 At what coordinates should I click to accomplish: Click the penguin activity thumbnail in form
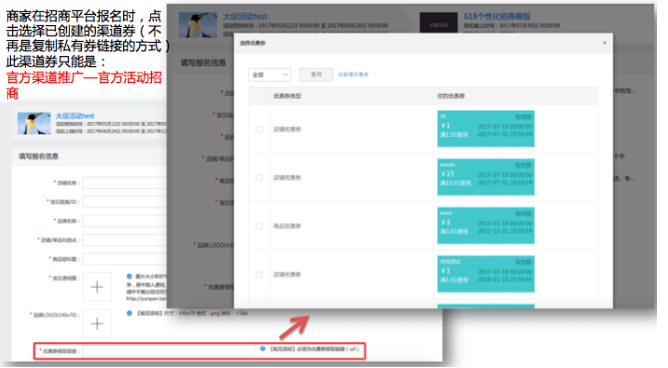34,124
